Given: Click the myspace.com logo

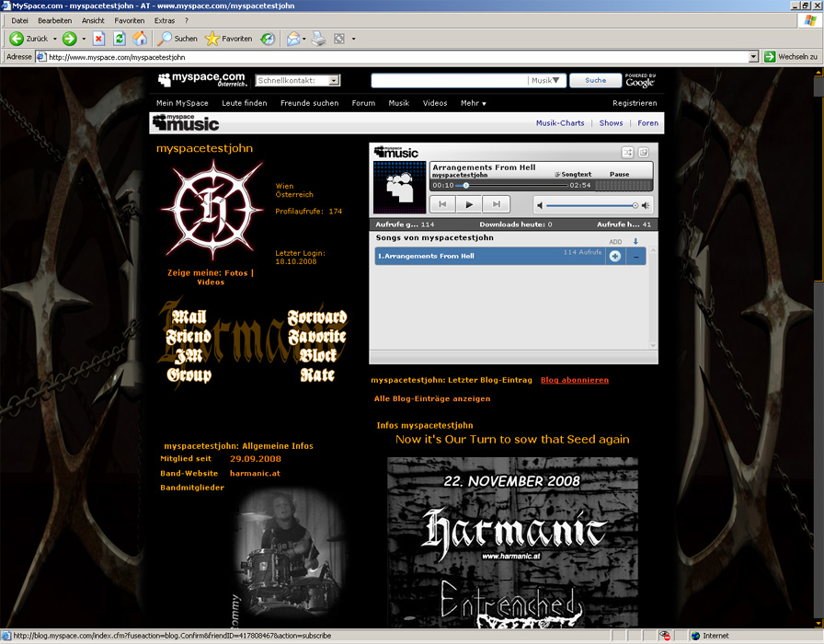Looking at the screenshot, I should [x=202, y=79].
